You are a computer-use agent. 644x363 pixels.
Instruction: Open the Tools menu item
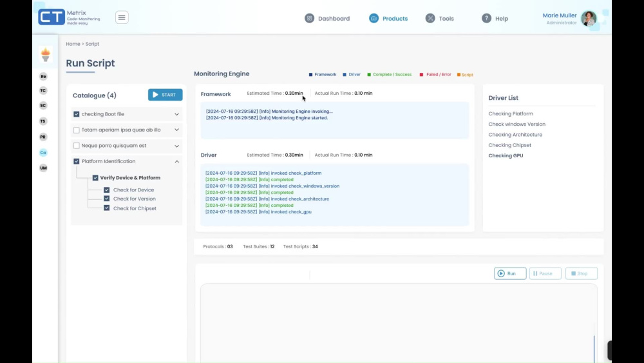[446, 19]
